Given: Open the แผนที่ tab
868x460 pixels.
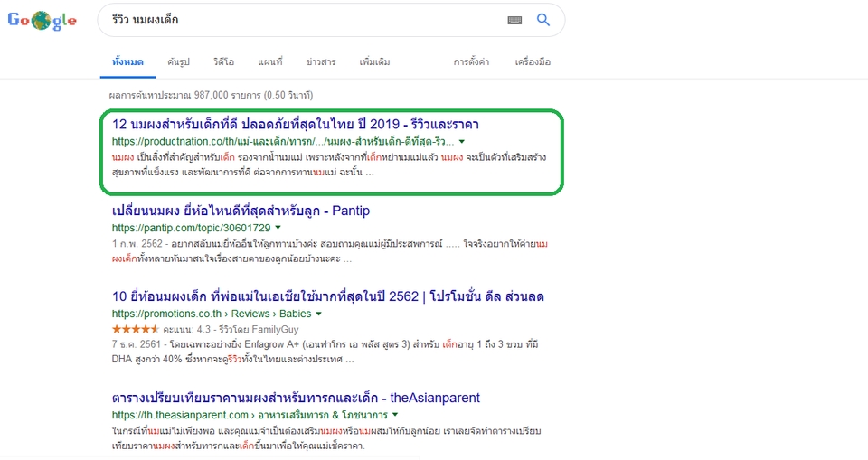Looking at the screenshot, I should pos(269,62).
